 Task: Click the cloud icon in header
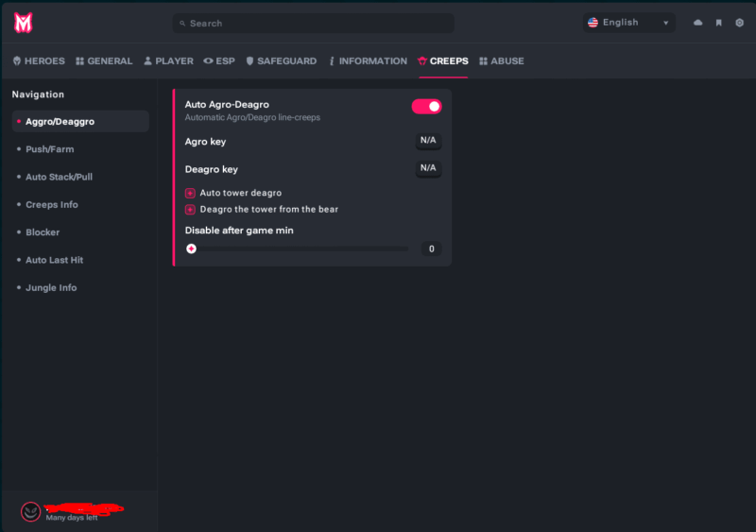click(x=697, y=23)
